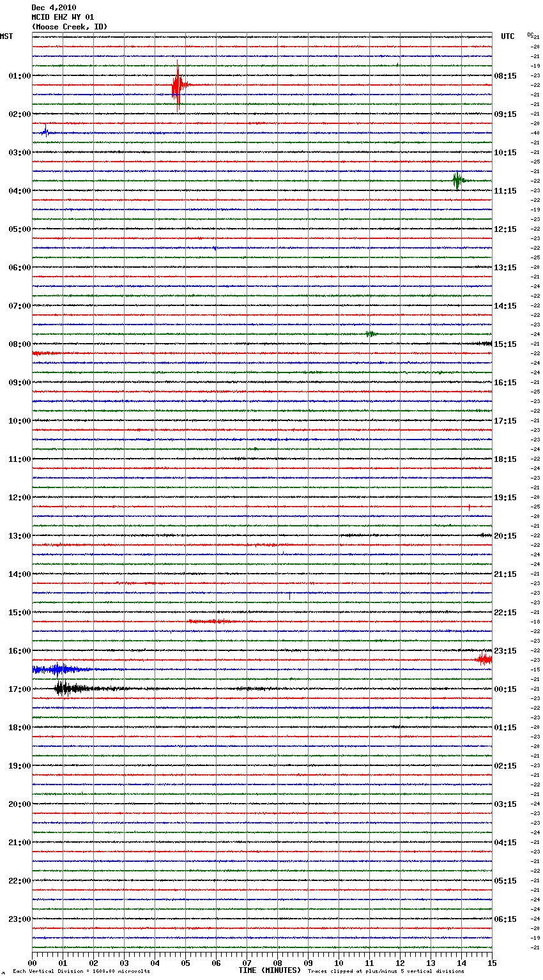Click the blue seismic event above 17:00 MST
543x980 pixels.
pyautogui.click(x=57, y=670)
